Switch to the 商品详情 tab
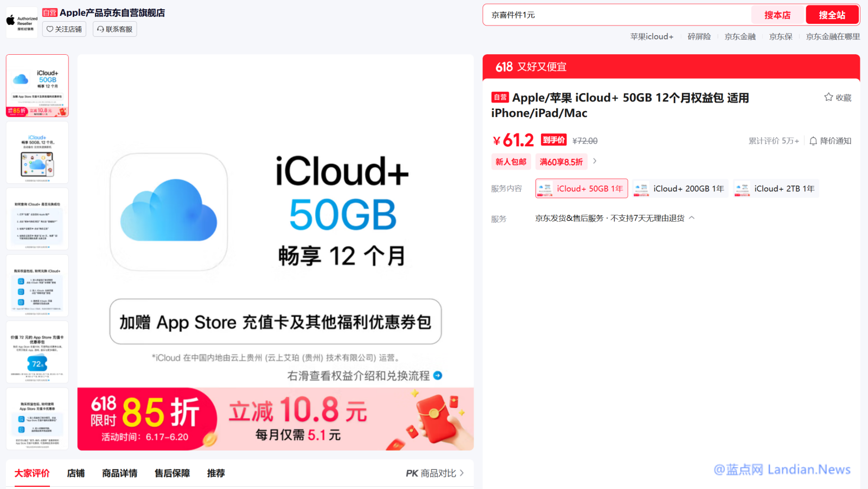868x489 pixels. pyautogui.click(x=119, y=473)
